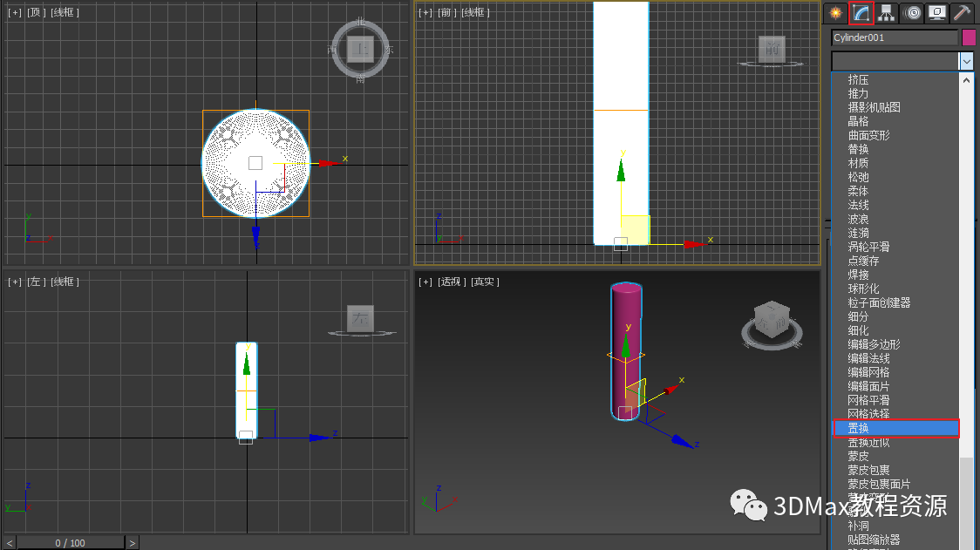
Task: Open the Modify panel tab
Action: click(x=861, y=12)
